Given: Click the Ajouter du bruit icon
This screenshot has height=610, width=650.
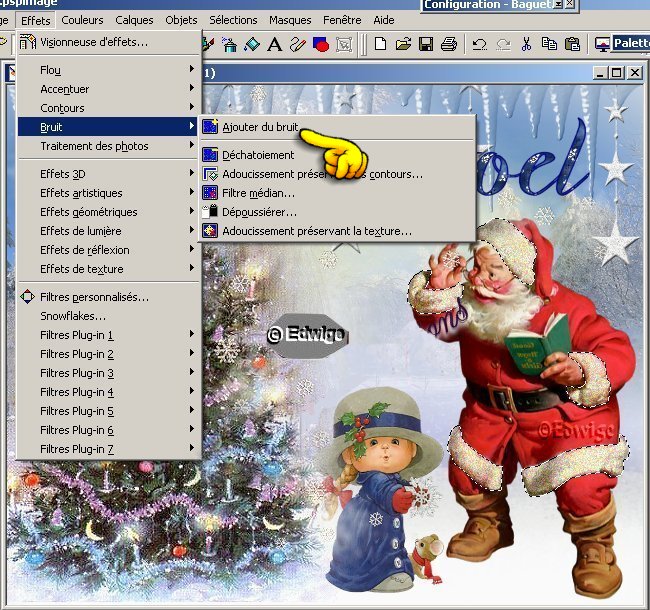Looking at the screenshot, I should pyautogui.click(x=210, y=126).
